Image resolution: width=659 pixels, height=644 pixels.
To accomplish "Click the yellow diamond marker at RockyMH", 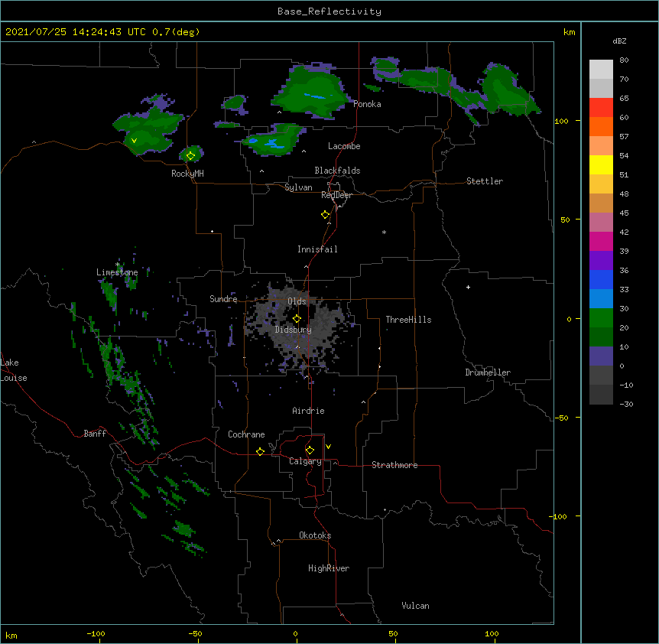I will click(x=191, y=155).
